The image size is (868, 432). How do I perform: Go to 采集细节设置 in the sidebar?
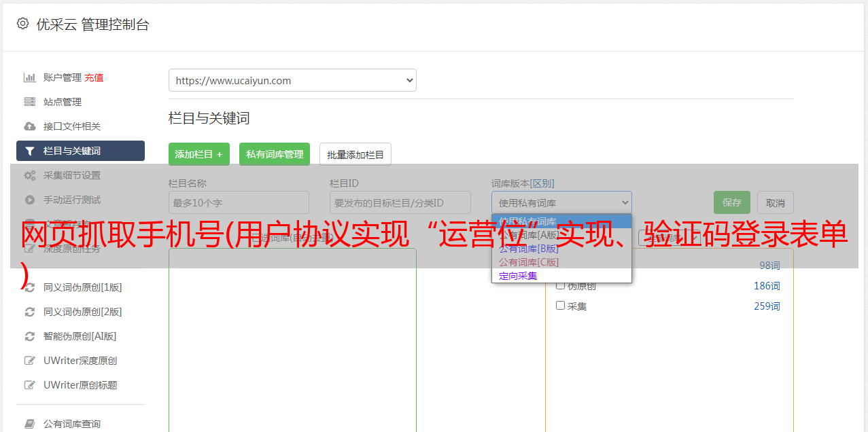pyautogui.click(x=72, y=175)
